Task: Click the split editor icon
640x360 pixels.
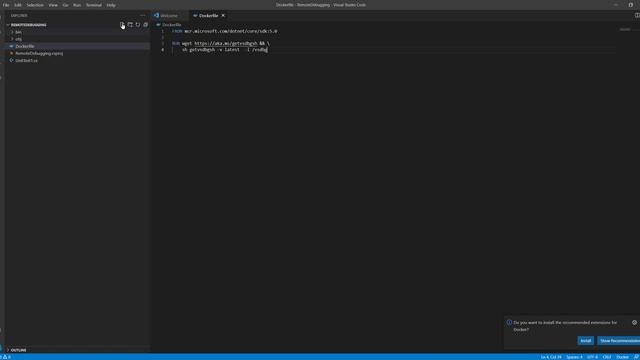Action: (637, 16)
